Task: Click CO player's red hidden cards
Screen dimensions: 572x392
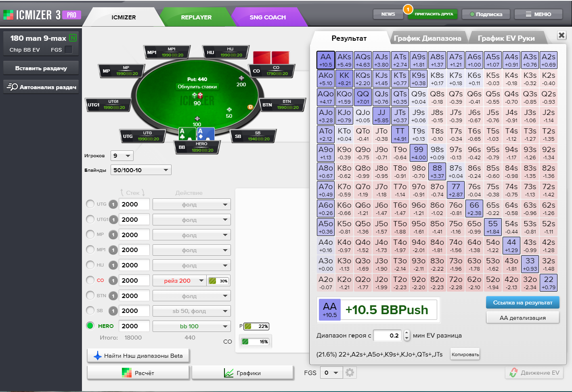Action: 271,57
